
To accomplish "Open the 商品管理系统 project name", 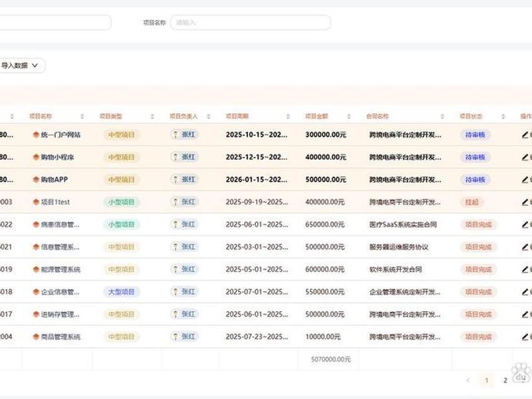I will coord(61,336).
